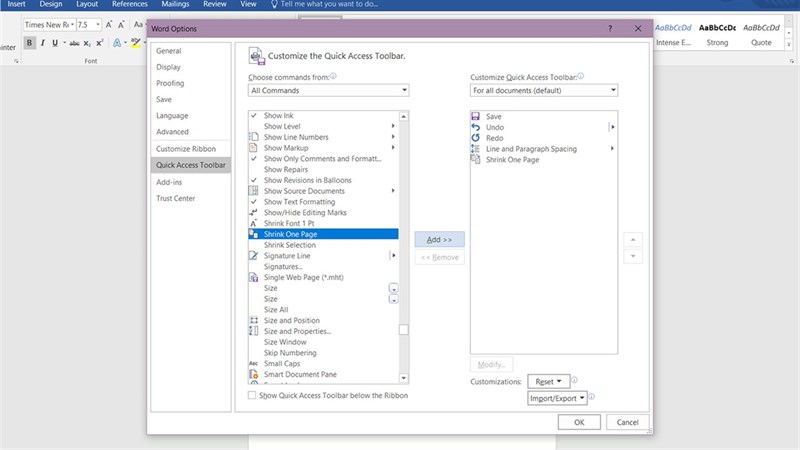The image size is (800, 450).
Task: Open the Mailings ribbon tab
Action: (x=175, y=4)
